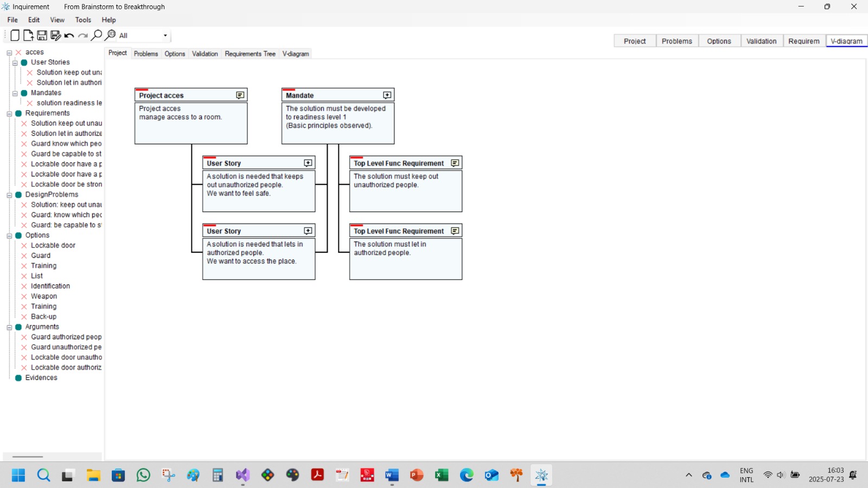Select 'Lockable door be stron' tree item
Viewport: 868px width, 488px height.
[66, 185]
